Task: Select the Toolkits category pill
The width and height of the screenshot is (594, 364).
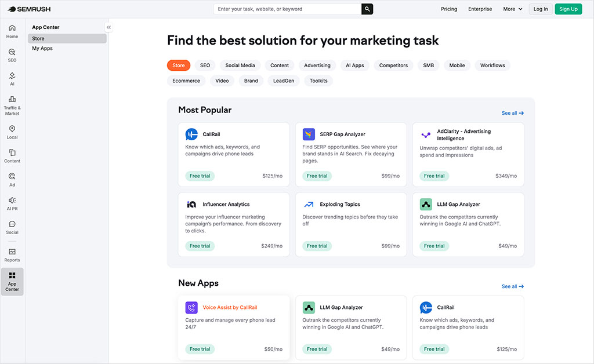Action: [x=318, y=81]
